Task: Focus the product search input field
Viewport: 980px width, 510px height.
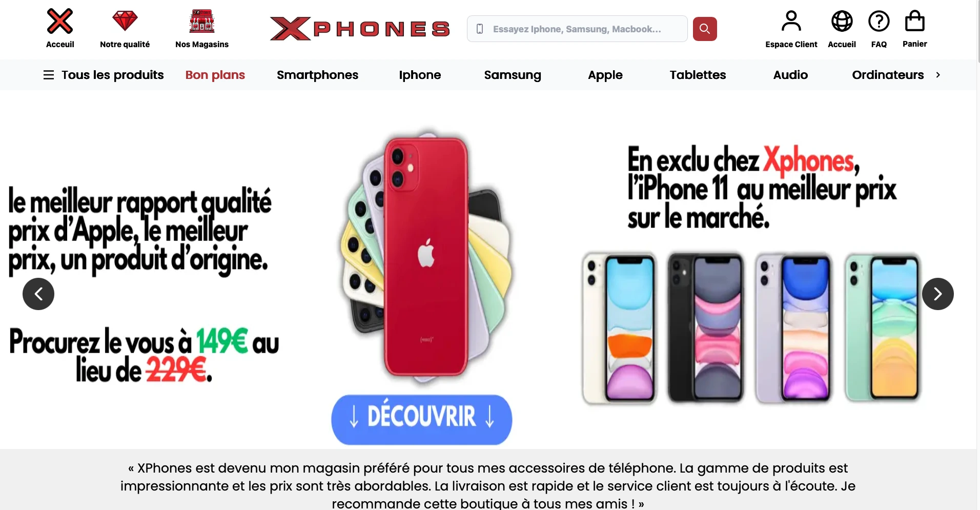Action: click(x=577, y=29)
